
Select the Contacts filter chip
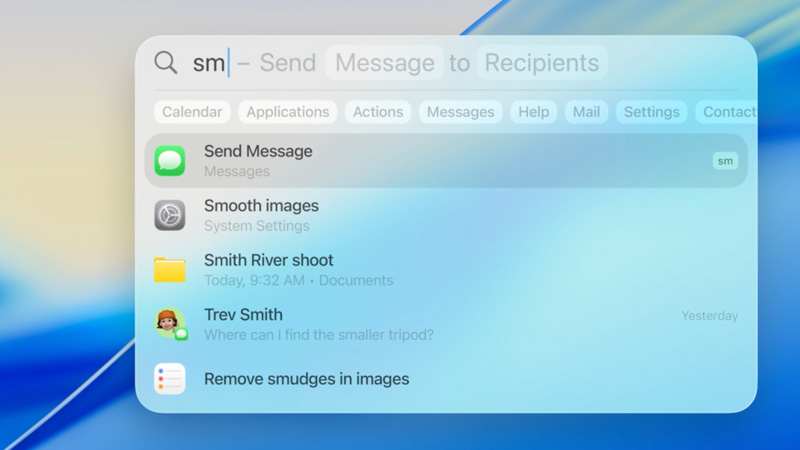pyautogui.click(x=727, y=112)
